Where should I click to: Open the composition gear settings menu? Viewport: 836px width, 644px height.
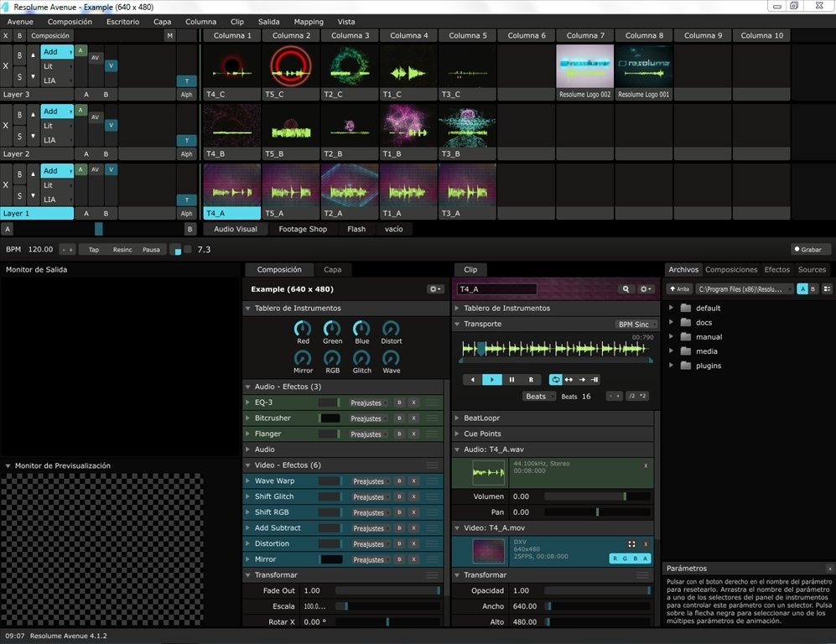(435, 289)
